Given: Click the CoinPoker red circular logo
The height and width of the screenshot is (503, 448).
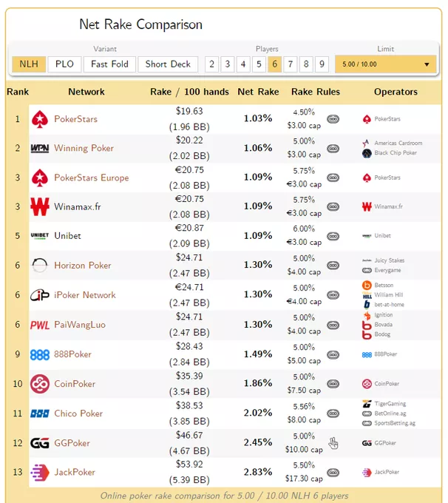Looking at the screenshot, I should (x=40, y=384).
